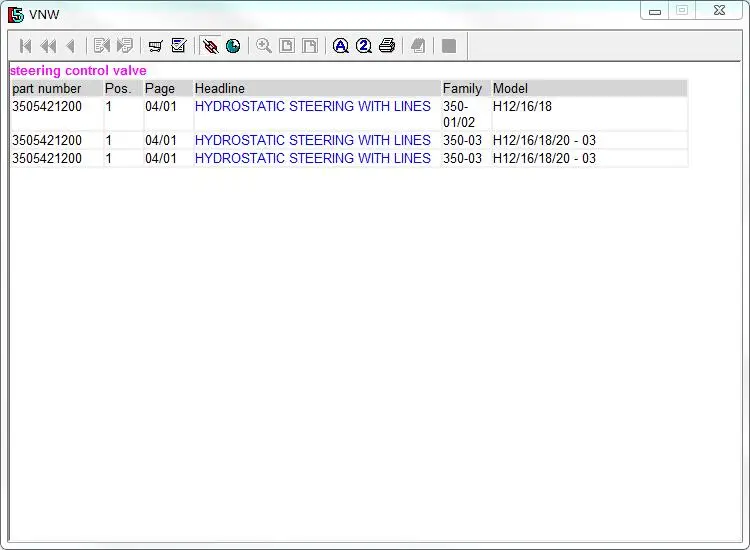Print using the printer icon
Image resolution: width=750 pixels, height=550 pixels.
pyautogui.click(x=387, y=46)
